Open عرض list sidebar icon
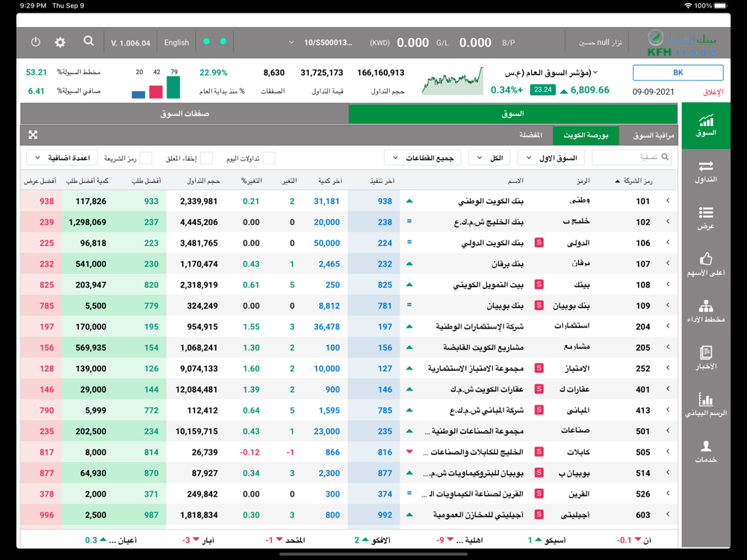This screenshot has width=747, height=560. 706,219
